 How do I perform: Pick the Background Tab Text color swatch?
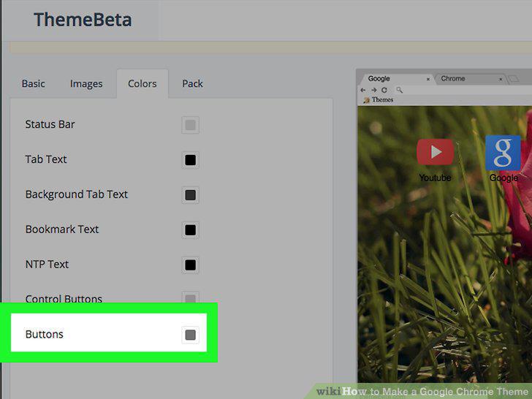pos(190,194)
